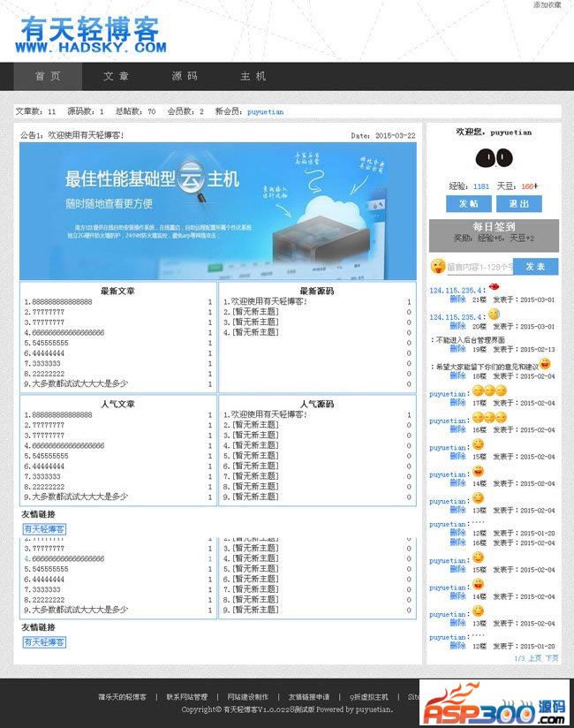Open the emoji picker beside message box
Screen dimensions: 574x728
click(x=438, y=266)
